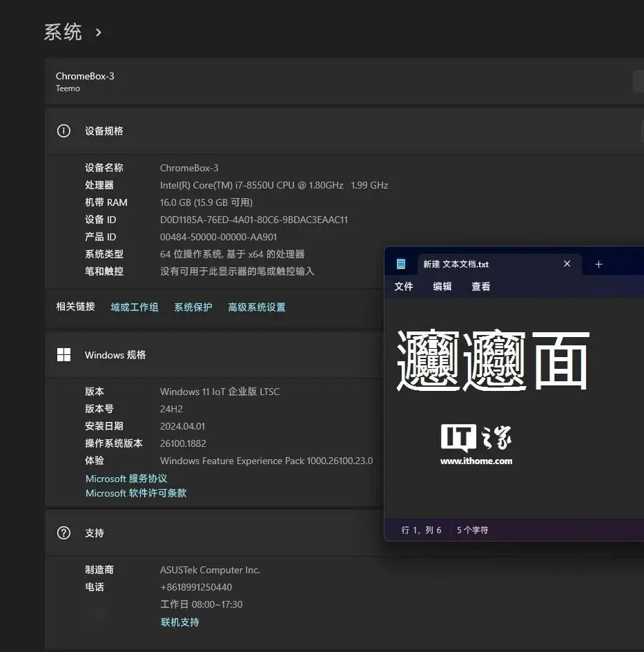
Task: Click the ChromeBox-3 device header card
Action: 344,81
